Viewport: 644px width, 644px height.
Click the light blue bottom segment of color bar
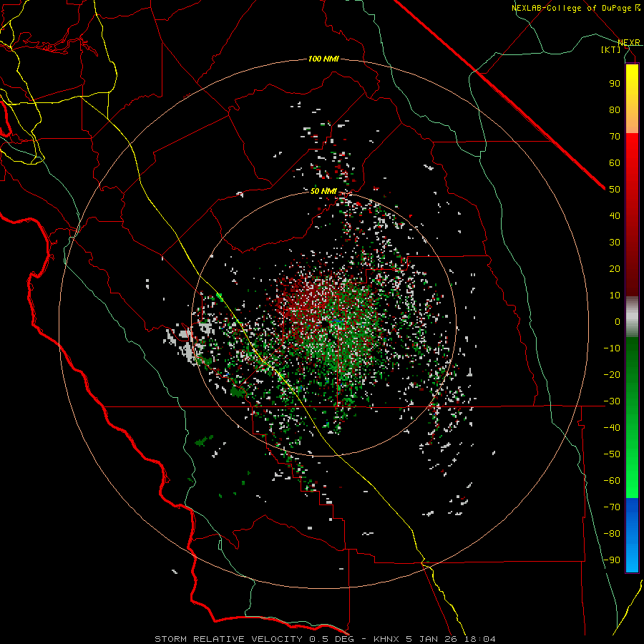coord(632,557)
